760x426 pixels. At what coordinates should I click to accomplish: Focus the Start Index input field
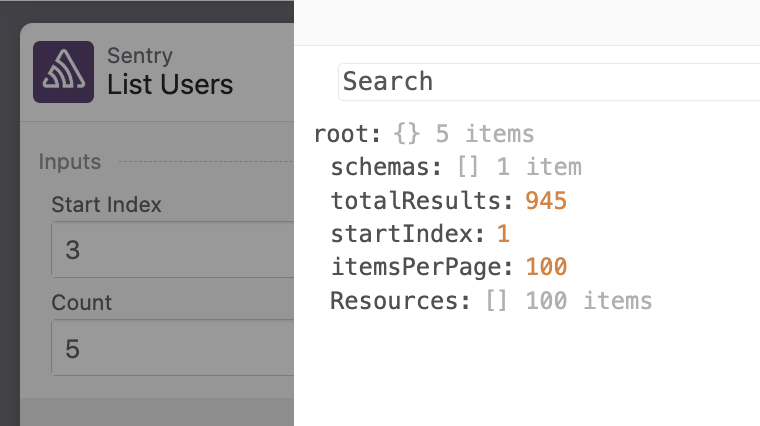(170, 249)
